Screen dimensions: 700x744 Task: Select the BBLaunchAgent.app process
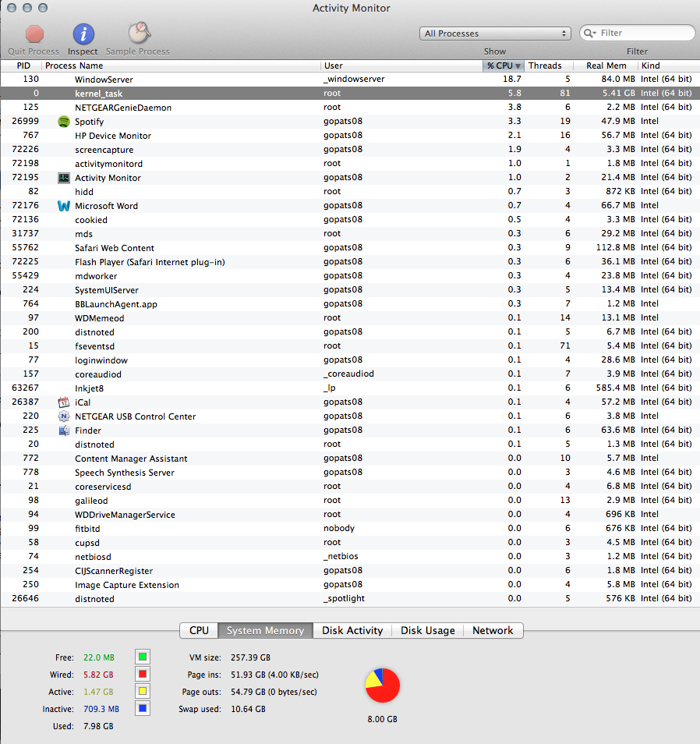coord(350,303)
